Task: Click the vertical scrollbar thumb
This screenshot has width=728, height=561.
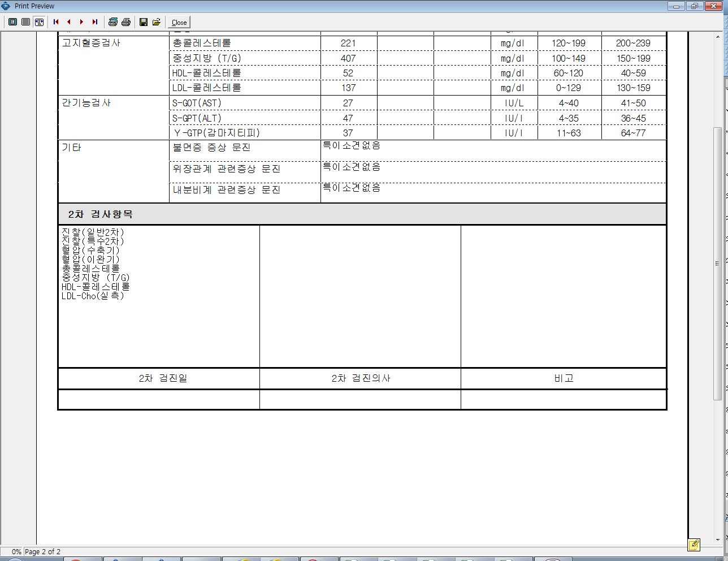Action: [718, 264]
